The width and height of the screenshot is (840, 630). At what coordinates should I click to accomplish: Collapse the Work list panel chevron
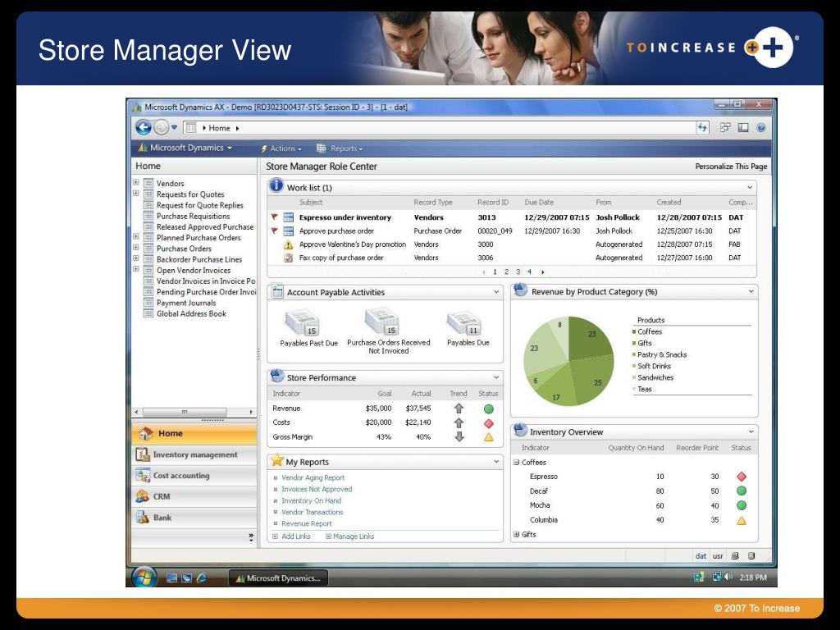tap(750, 187)
